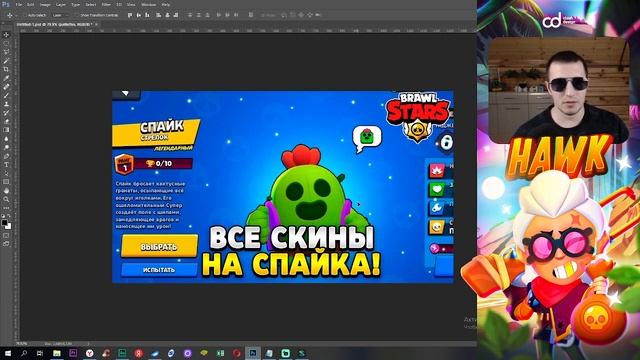Viewport: 640px width, 360px height.
Task: Click the Align vertical centers icon
Action: pos(139,15)
